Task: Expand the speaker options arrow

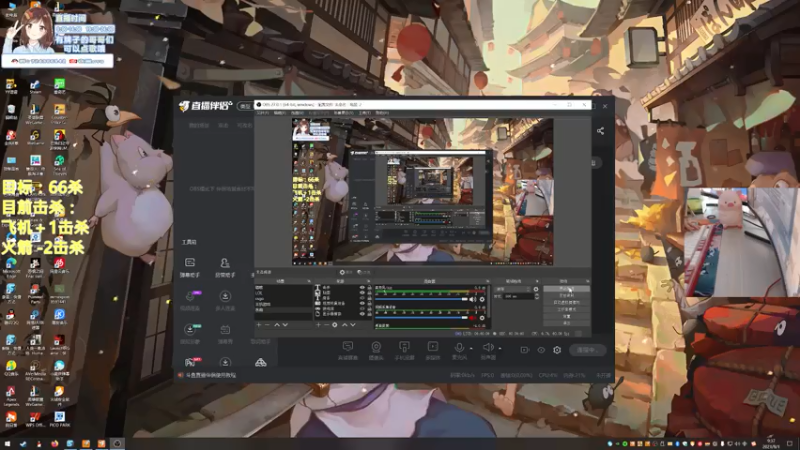Action: tap(499, 348)
